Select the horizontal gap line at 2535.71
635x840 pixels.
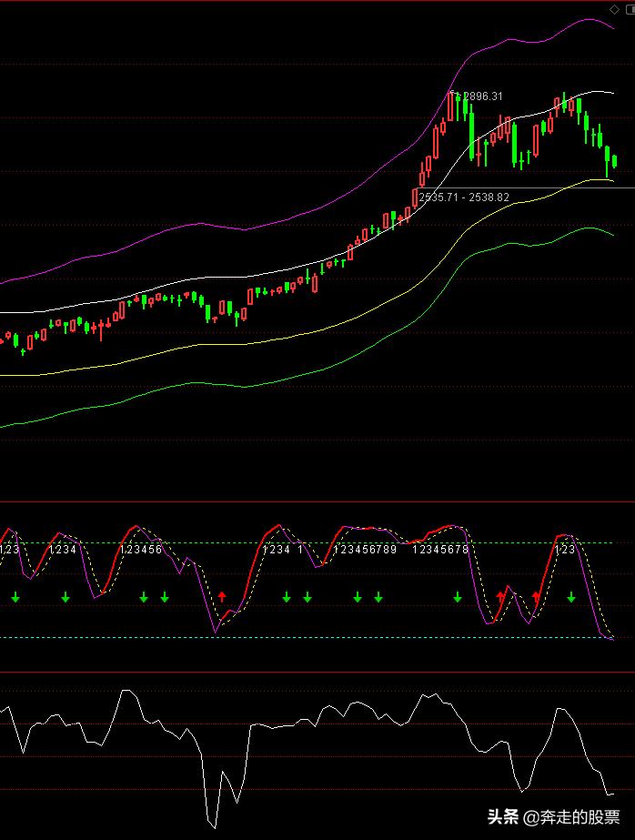(x=525, y=188)
